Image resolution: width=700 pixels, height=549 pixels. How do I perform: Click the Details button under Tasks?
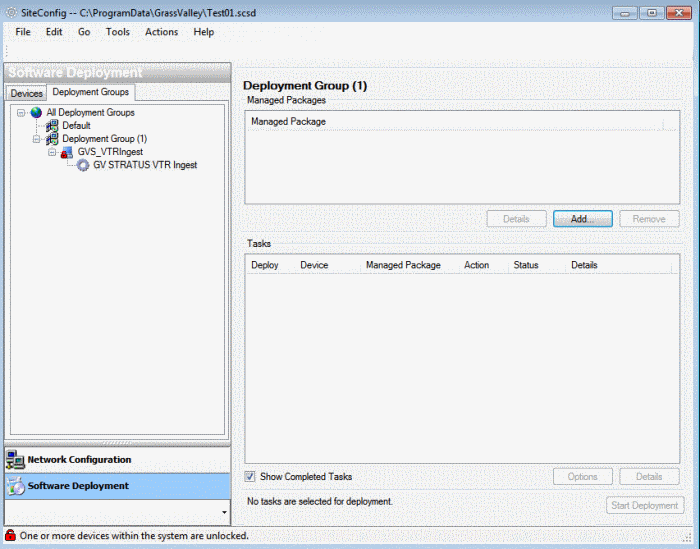649,476
